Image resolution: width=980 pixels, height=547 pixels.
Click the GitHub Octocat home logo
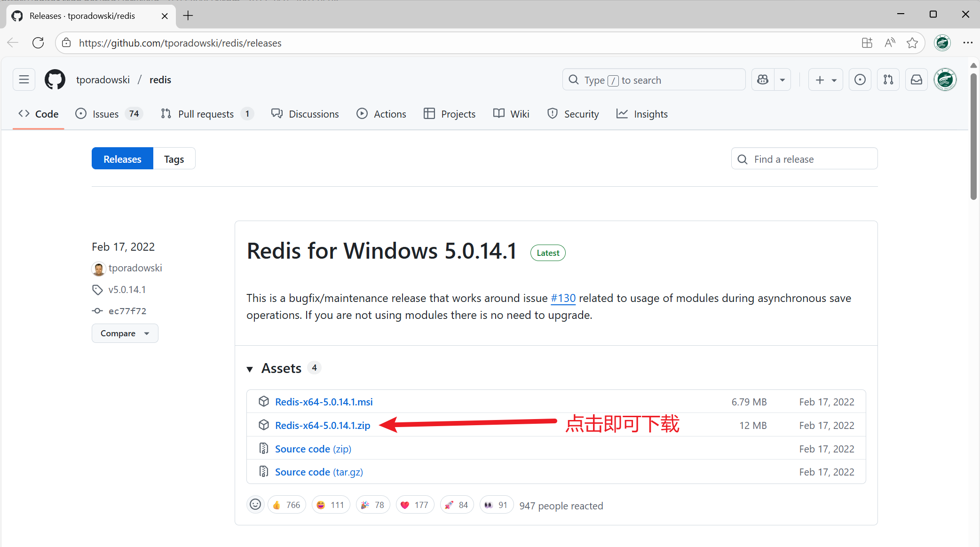[55, 79]
